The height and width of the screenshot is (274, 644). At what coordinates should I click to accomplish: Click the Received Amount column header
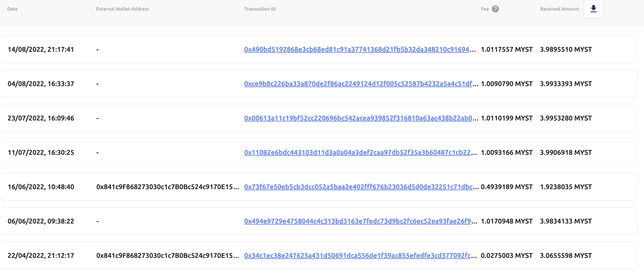pos(559,9)
